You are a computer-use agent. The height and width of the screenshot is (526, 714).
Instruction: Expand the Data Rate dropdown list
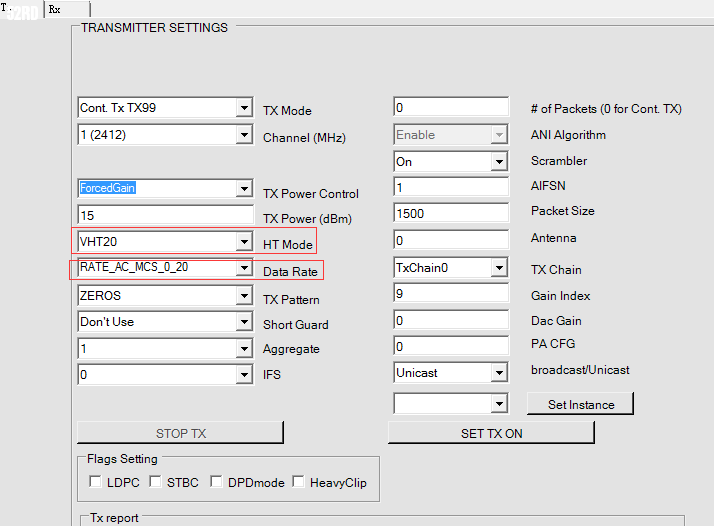tap(244, 268)
